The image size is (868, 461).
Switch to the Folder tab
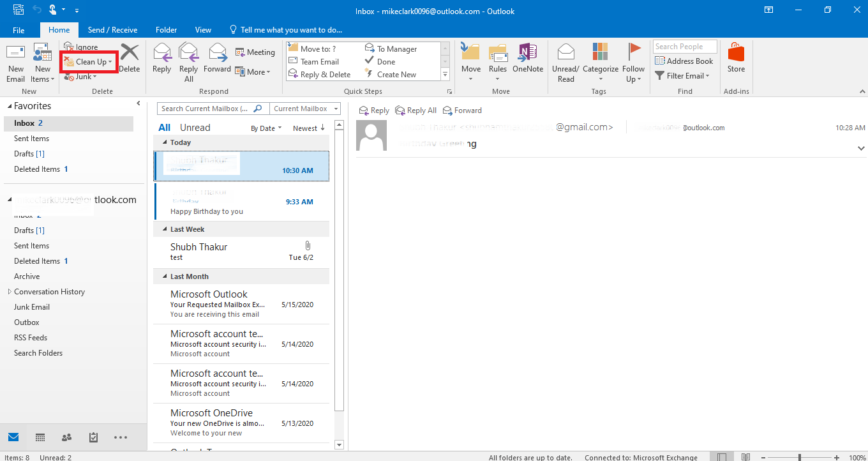point(167,30)
